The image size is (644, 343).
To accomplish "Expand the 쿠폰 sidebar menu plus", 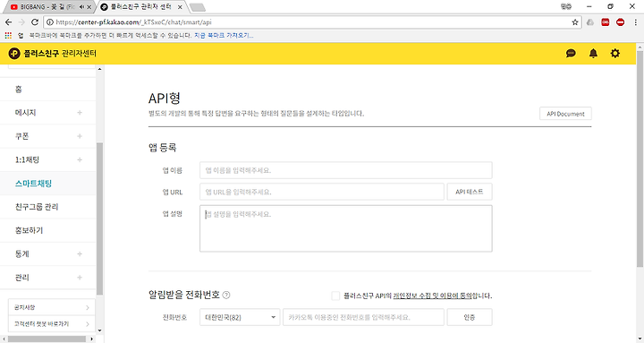I will [x=80, y=136].
